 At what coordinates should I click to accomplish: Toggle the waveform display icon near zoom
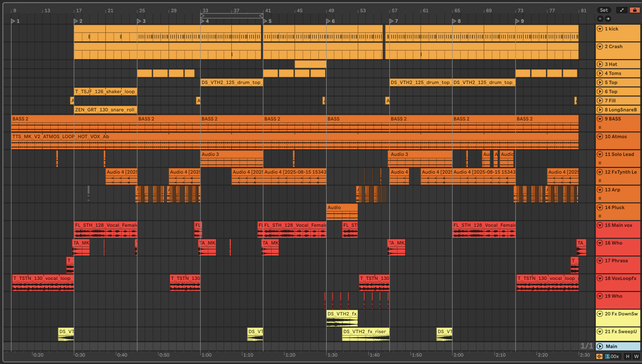(x=599, y=356)
